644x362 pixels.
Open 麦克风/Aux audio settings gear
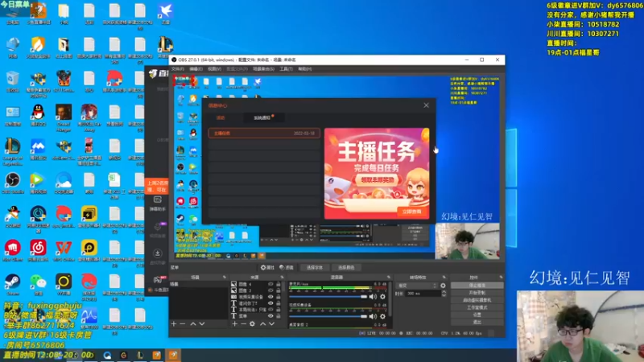(x=383, y=296)
